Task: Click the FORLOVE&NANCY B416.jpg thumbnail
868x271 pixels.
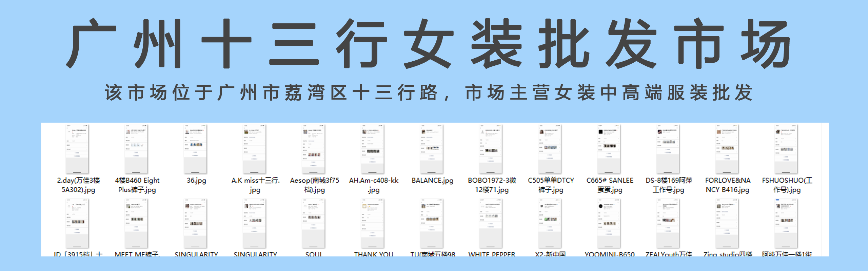Action: click(x=727, y=149)
